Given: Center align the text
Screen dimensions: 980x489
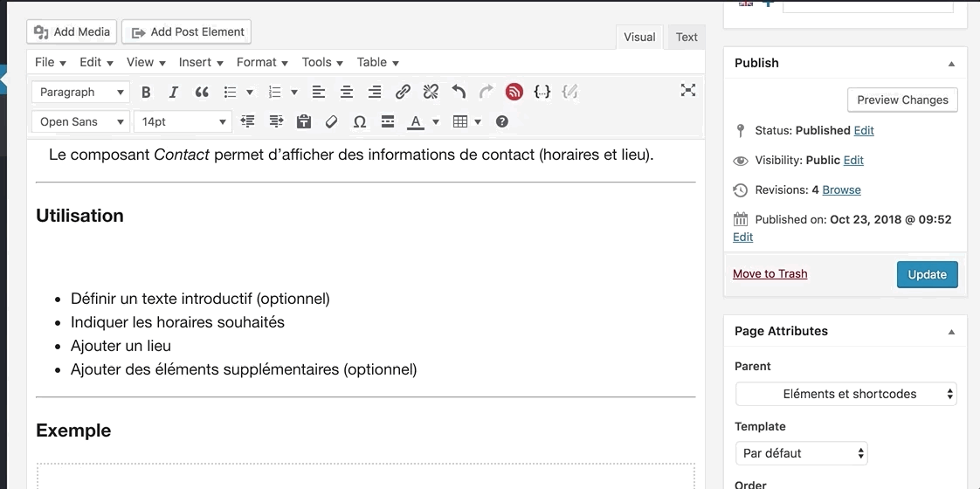Looking at the screenshot, I should point(347,92).
